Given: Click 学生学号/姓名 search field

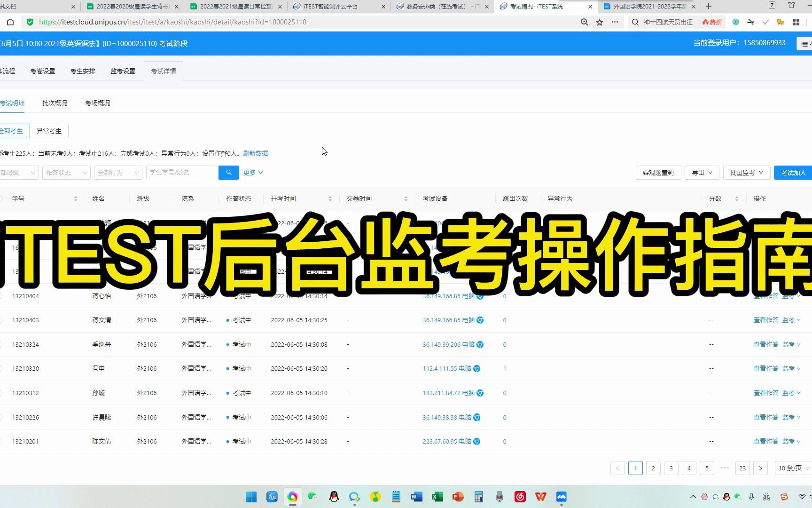Looking at the screenshot, I should (182, 173).
